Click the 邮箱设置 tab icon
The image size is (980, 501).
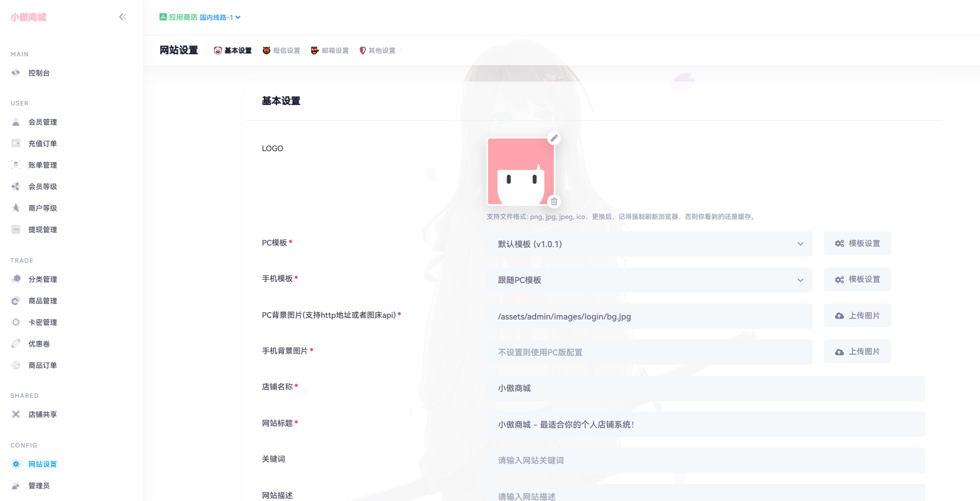[x=315, y=50]
